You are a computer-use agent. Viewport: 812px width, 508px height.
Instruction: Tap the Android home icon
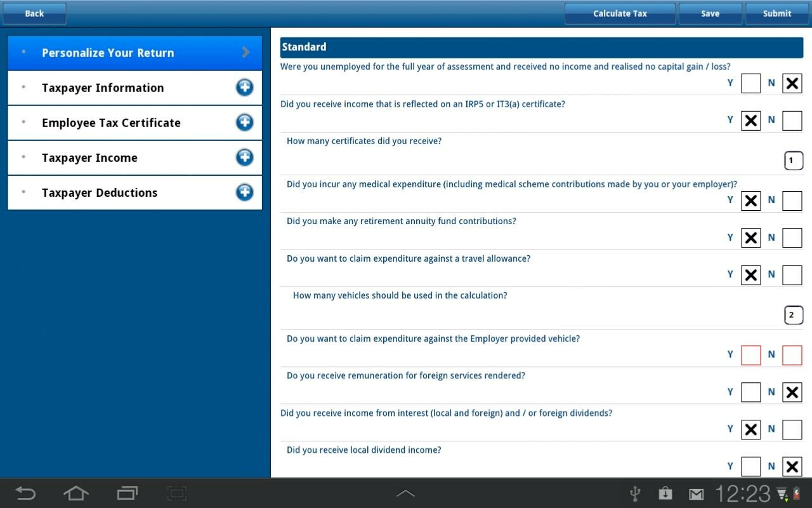(75, 493)
